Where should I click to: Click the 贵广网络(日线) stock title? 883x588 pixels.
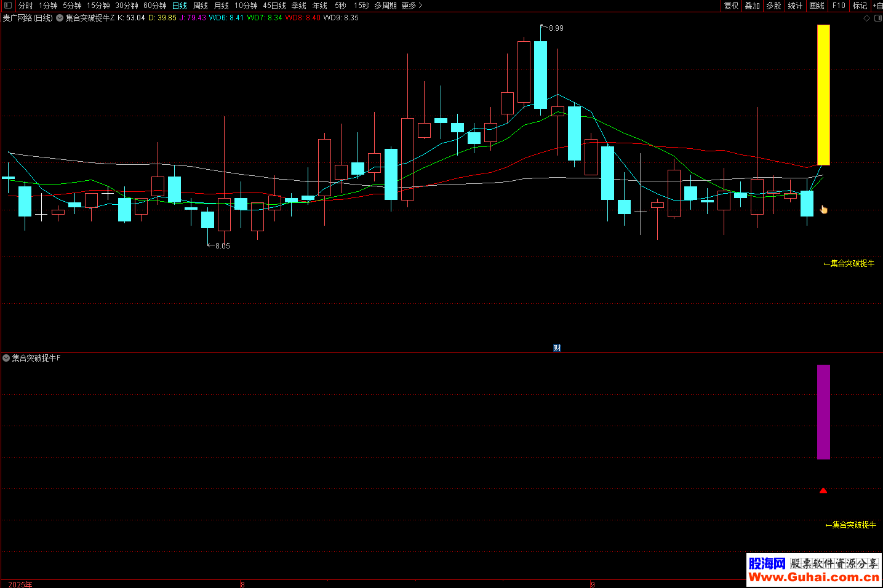(28, 18)
